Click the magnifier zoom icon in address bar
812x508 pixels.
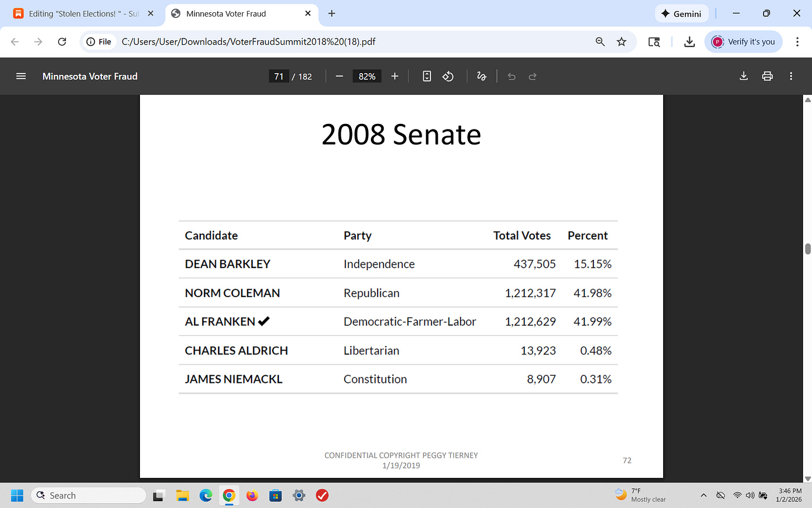(600, 42)
